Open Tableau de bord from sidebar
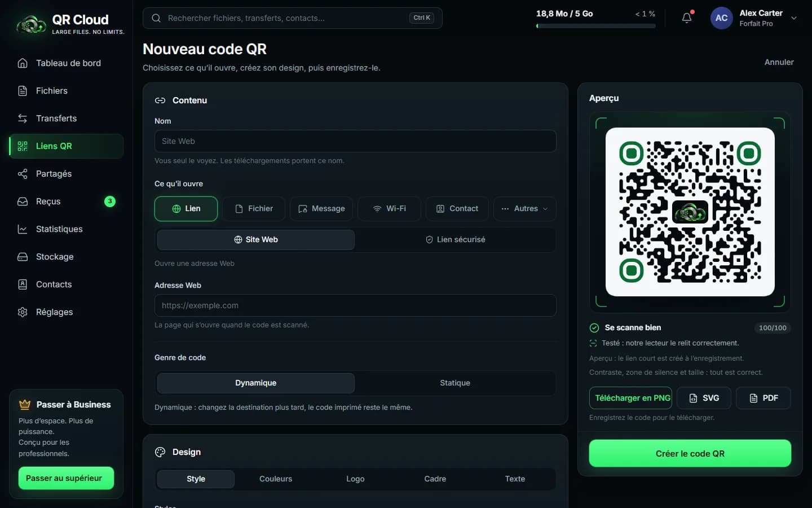This screenshot has height=508, width=812. tap(66, 63)
